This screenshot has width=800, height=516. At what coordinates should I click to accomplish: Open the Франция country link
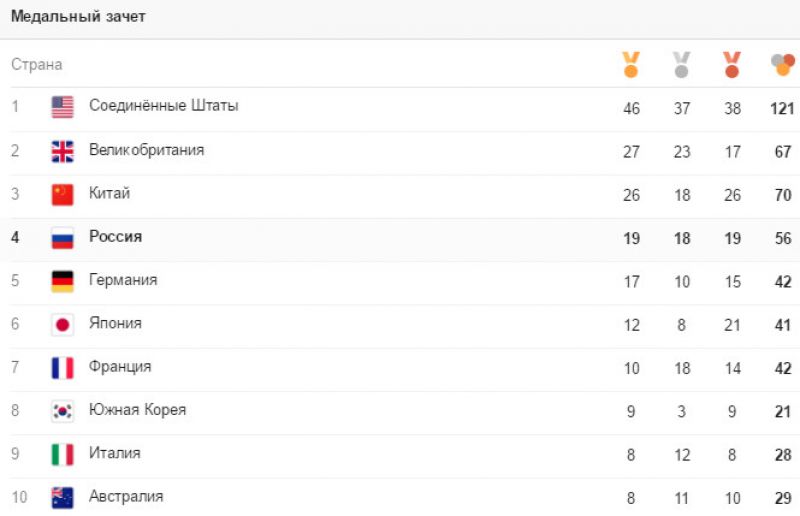point(121,367)
